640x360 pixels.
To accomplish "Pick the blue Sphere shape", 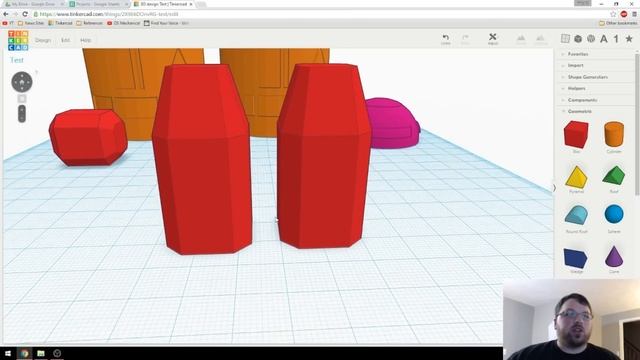I will [x=614, y=215].
